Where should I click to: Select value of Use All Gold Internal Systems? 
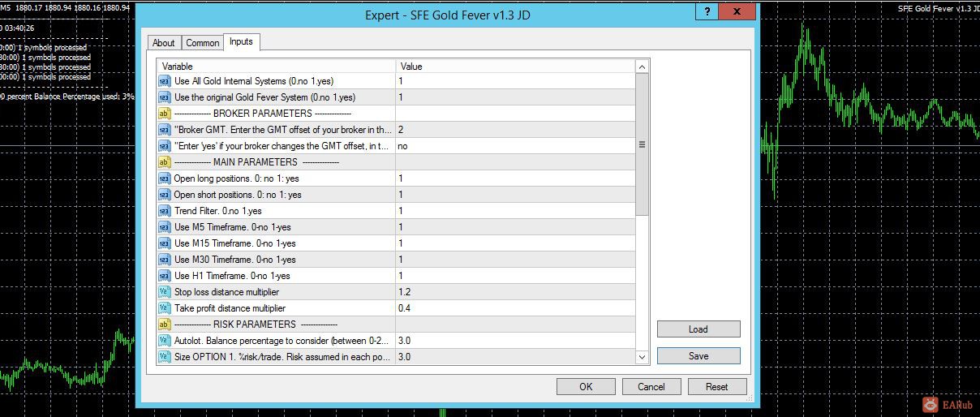(515, 81)
